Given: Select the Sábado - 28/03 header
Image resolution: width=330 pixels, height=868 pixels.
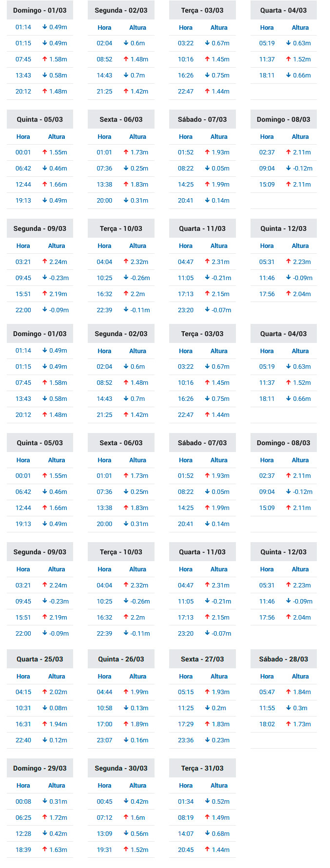Looking at the screenshot, I should click(284, 659).
